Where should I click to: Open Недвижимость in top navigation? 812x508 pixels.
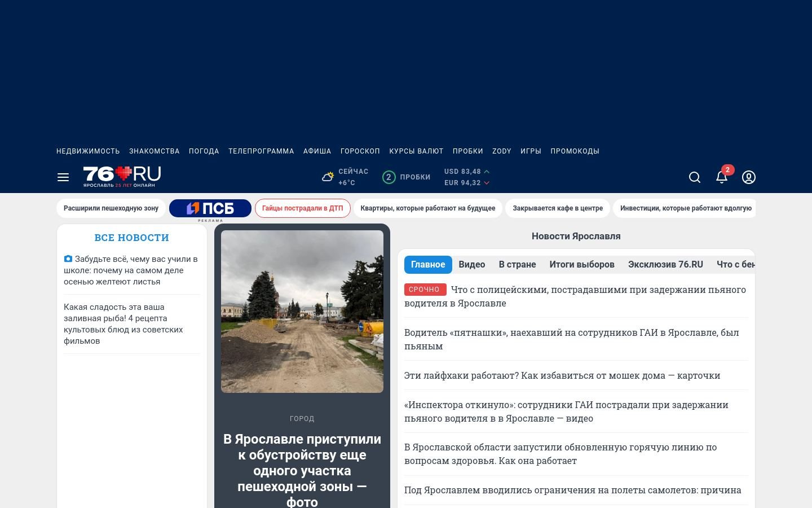(88, 151)
